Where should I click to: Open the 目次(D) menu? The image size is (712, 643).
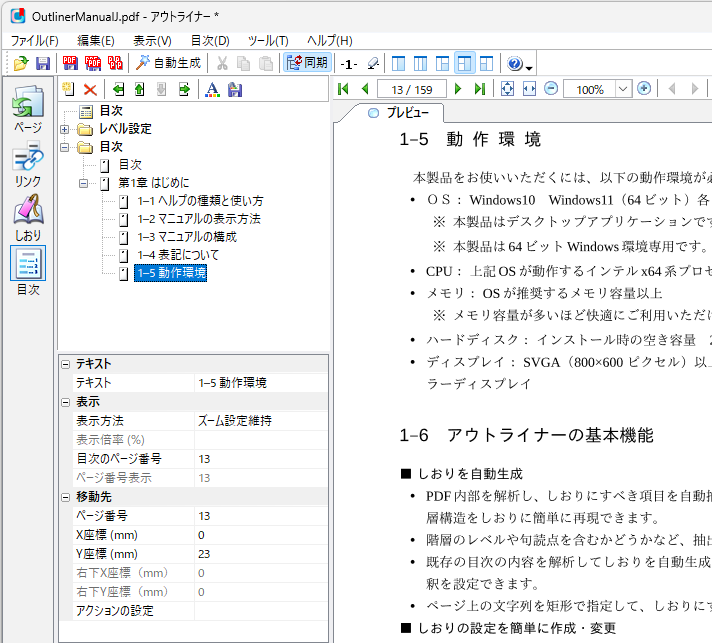(210, 41)
